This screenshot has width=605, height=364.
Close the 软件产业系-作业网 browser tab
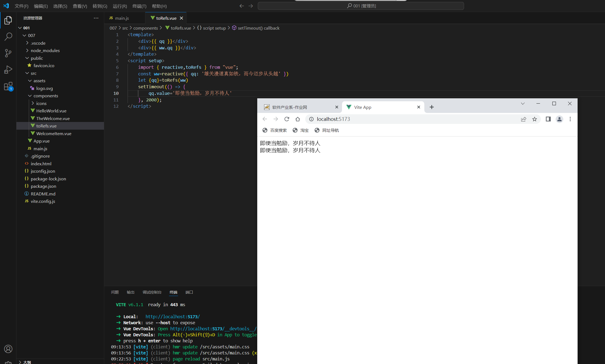coord(337,107)
